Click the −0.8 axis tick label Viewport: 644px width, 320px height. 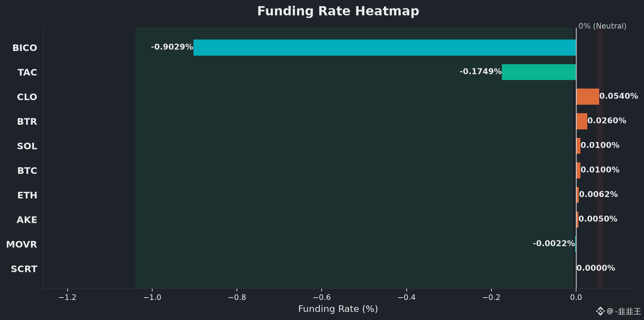point(237,298)
